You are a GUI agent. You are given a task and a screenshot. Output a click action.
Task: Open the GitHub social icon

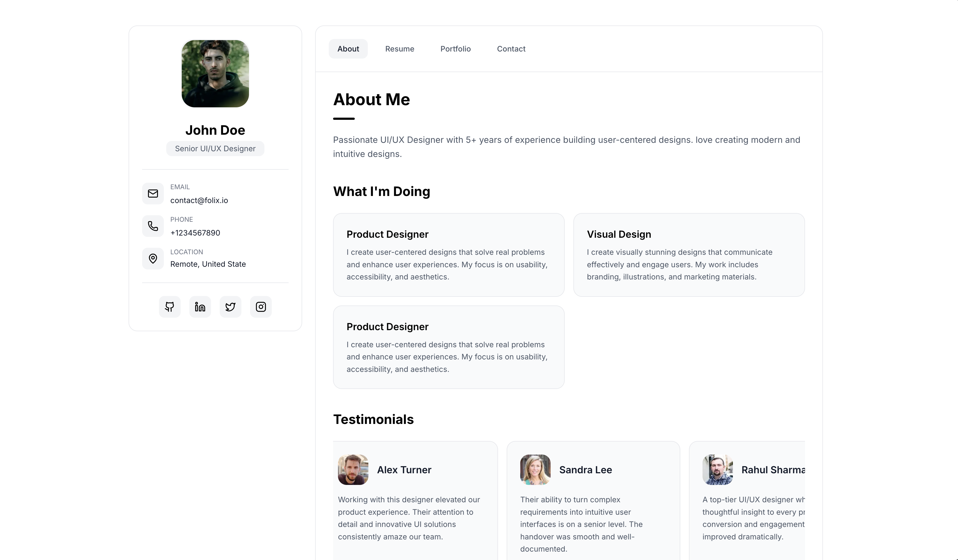[x=170, y=307]
